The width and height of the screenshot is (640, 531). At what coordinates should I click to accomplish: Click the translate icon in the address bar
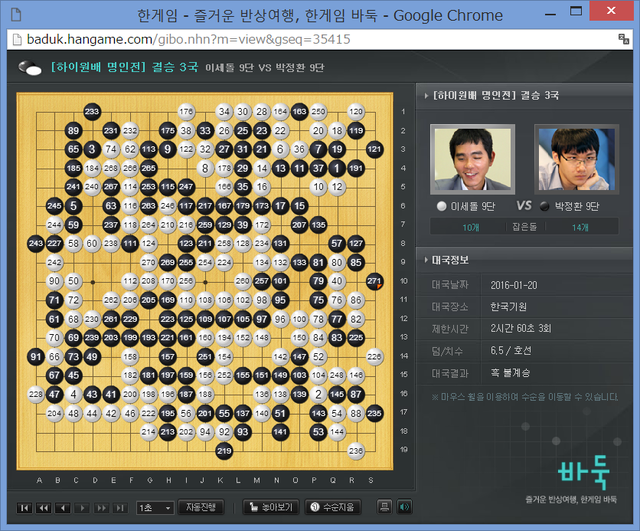tap(623, 39)
